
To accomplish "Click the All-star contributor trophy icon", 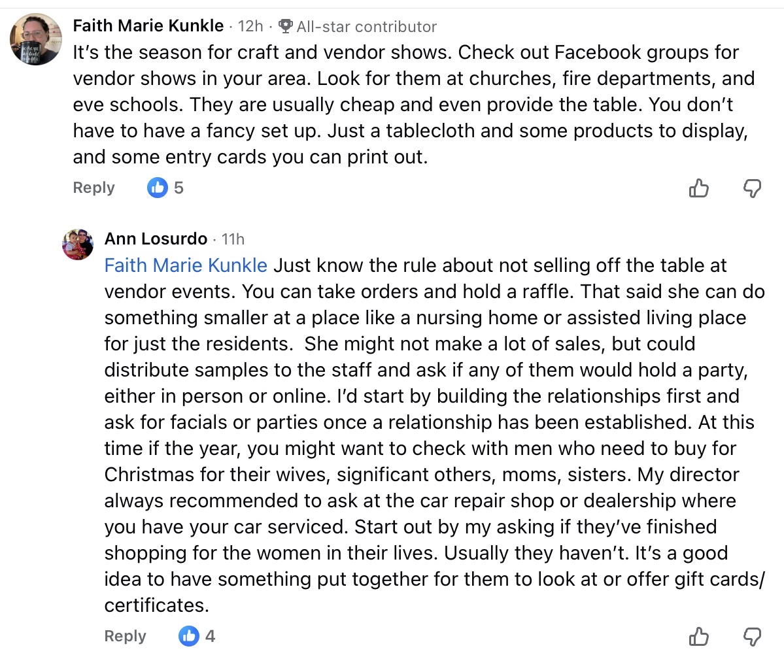I will pyautogui.click(x=285, y=26).
